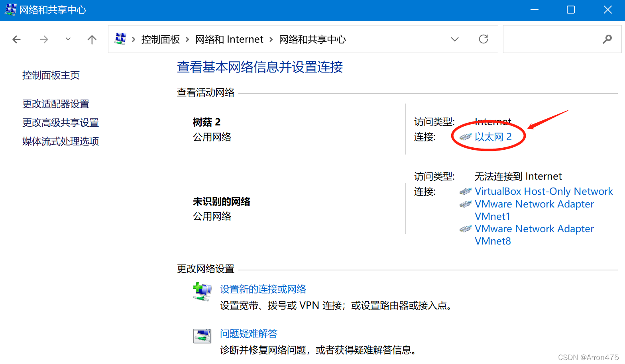
Task: Open 设置新的连接或网络 link
Action: pos(263,289)
